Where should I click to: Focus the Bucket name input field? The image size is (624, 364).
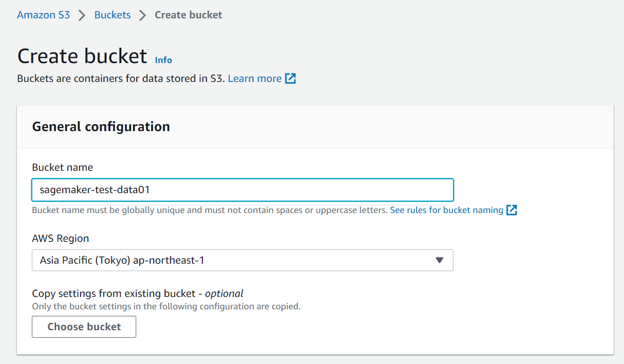click(242, 189)
